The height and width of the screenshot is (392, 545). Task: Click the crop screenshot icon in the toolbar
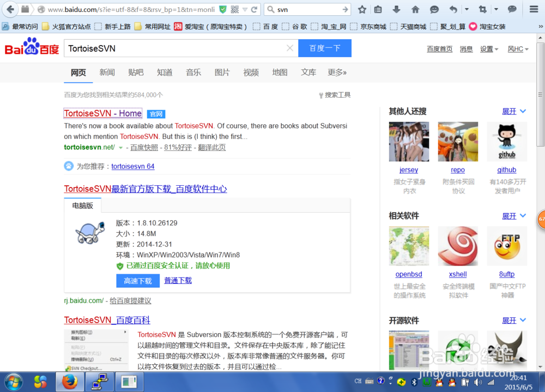pyautogui.click(x=483, y=9)
